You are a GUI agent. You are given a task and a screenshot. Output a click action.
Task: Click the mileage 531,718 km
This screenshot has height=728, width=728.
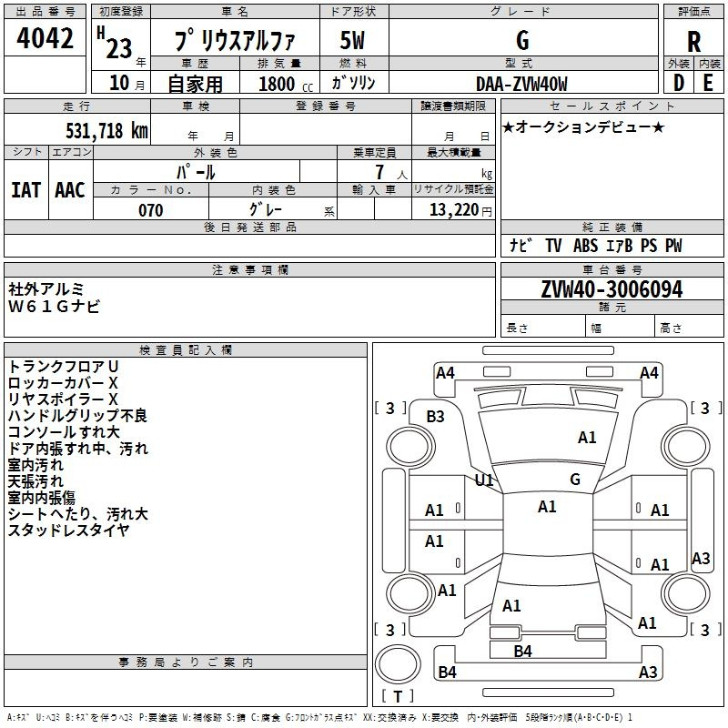pyautogui.click(x=106, y=130)
